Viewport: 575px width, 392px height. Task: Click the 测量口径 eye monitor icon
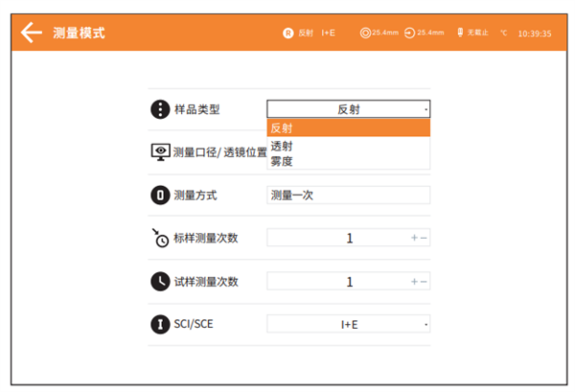[x=160, y=152]
